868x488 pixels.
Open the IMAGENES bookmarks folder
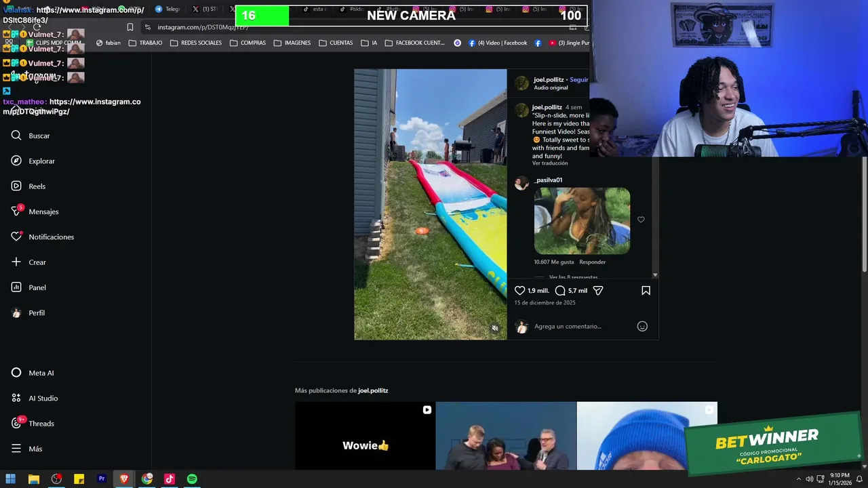point(292,43)
